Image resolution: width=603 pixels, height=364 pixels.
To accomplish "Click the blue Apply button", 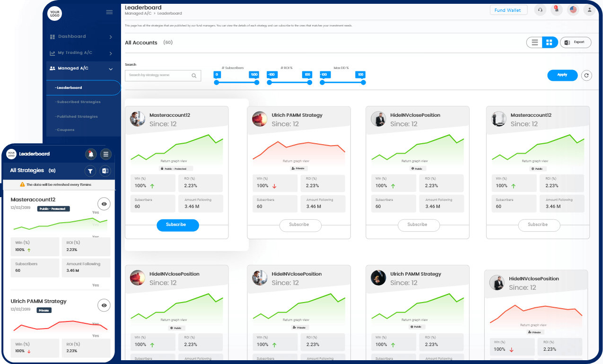I will pyautogui.click(x=562, y=75).
